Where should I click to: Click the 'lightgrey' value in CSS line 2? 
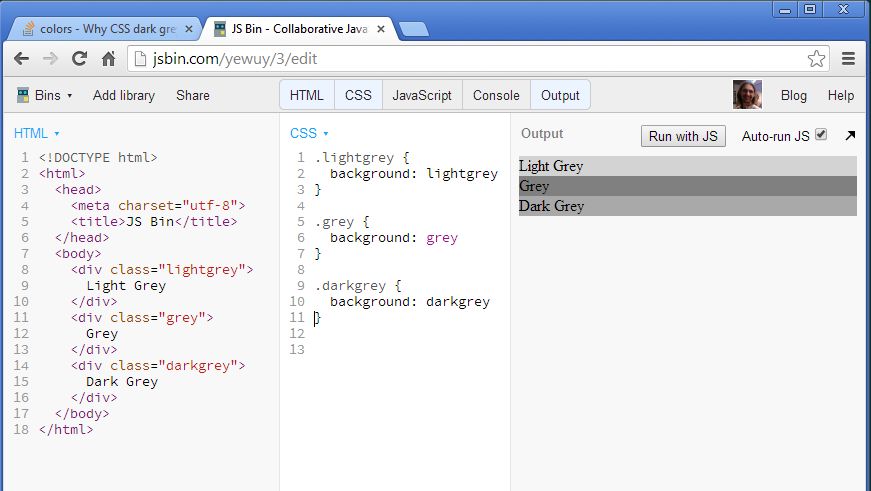tap(462, 174)
